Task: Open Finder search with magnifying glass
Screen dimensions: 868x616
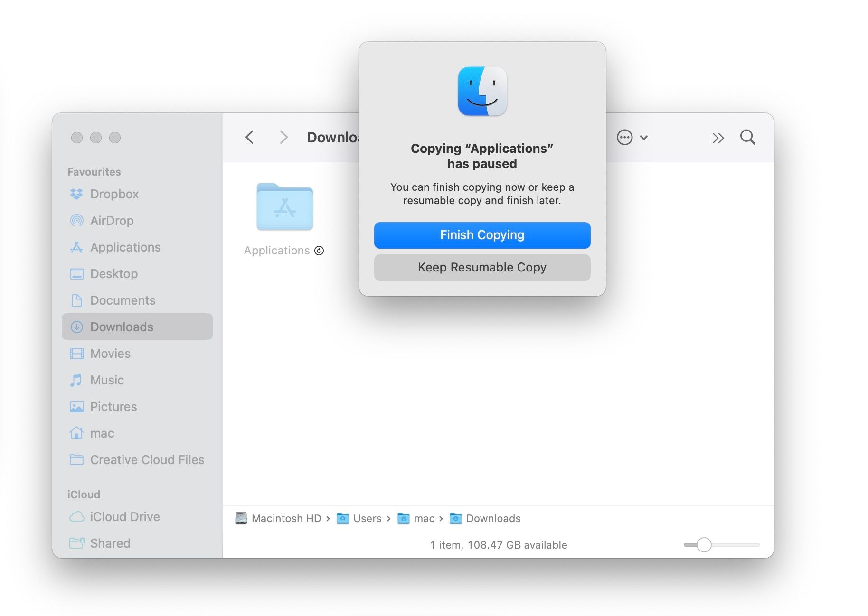Action: 747,138
